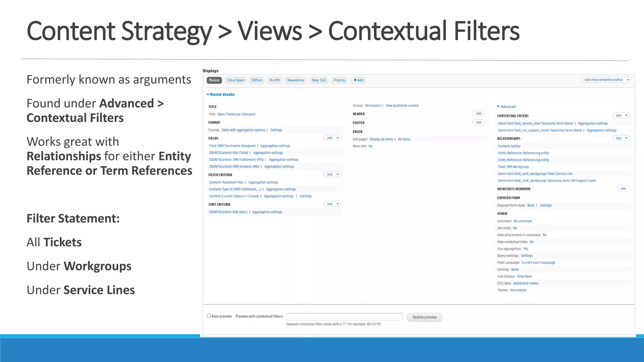
Task: Open Content: Current Status (<> Closed) filter
Action: (x=234, y=196)
